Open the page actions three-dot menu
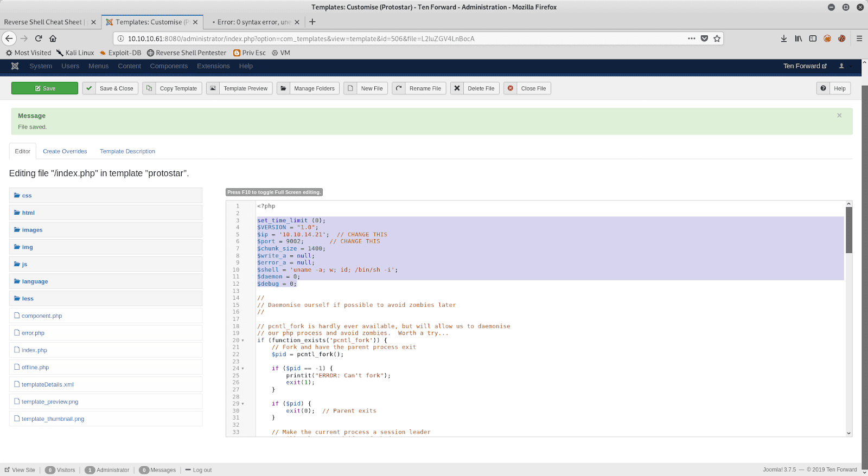 (x=691, y=38)
